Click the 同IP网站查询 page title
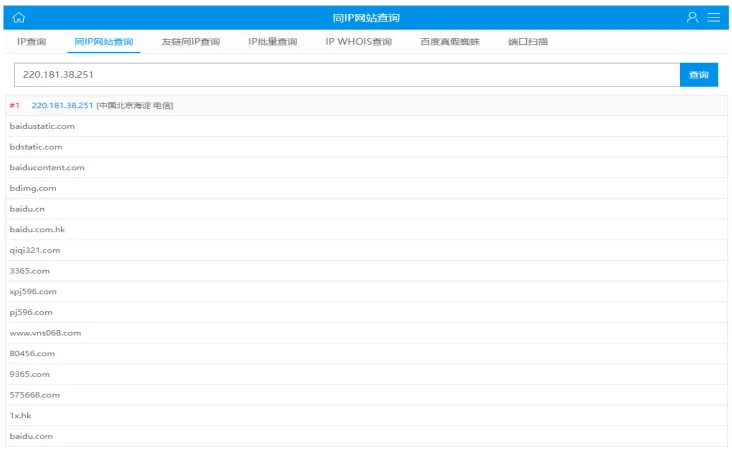The image size is (732, 455). pos(366,18)
